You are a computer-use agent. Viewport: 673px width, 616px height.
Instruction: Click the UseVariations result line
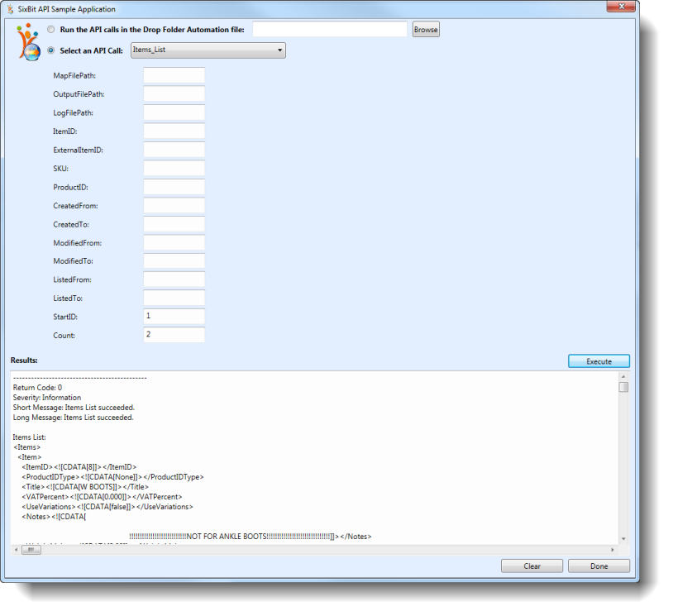(x=107, y=507)
